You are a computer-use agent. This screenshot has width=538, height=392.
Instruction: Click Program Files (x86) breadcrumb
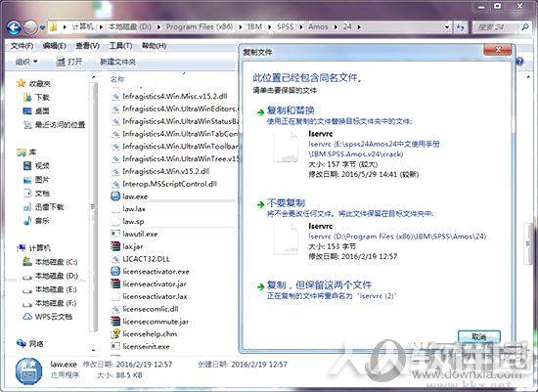(200, 26)
